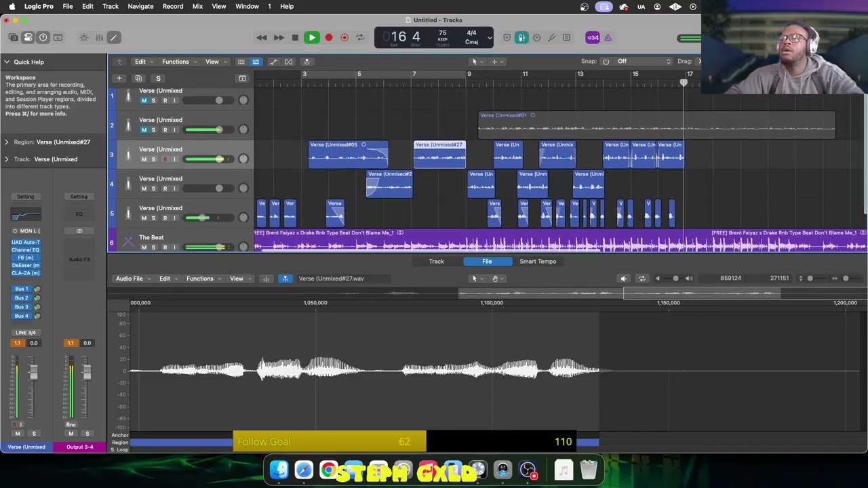The image size is (868, 488).
Task: Select the Verse (Unmixed#05 region
Action: [348, 155]
